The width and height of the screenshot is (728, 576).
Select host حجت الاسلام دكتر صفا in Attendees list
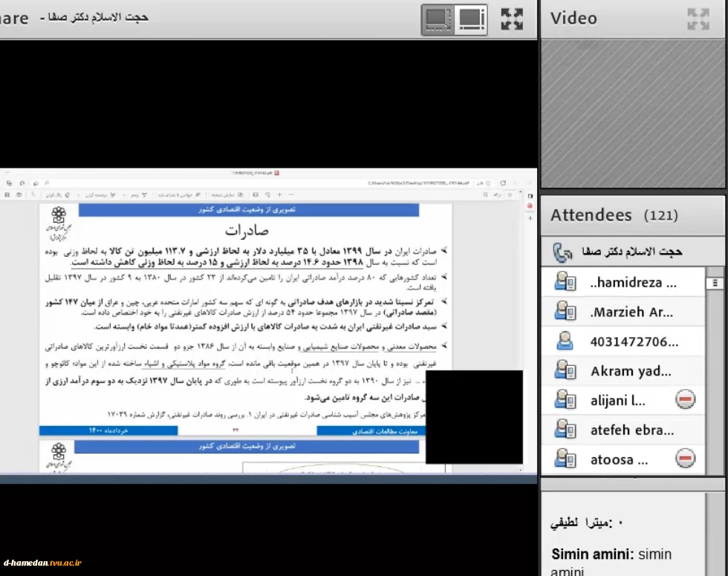pyautogui.click(x=632, y=252)
